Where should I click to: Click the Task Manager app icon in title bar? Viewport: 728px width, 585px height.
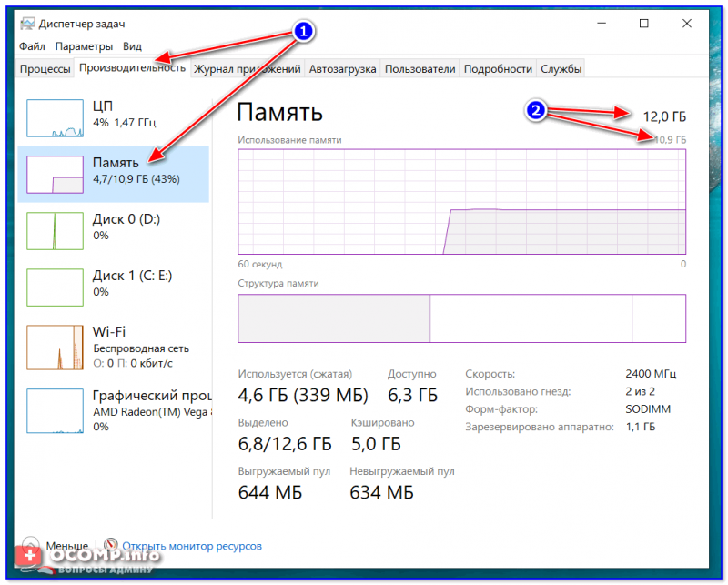tap(27, 24)
